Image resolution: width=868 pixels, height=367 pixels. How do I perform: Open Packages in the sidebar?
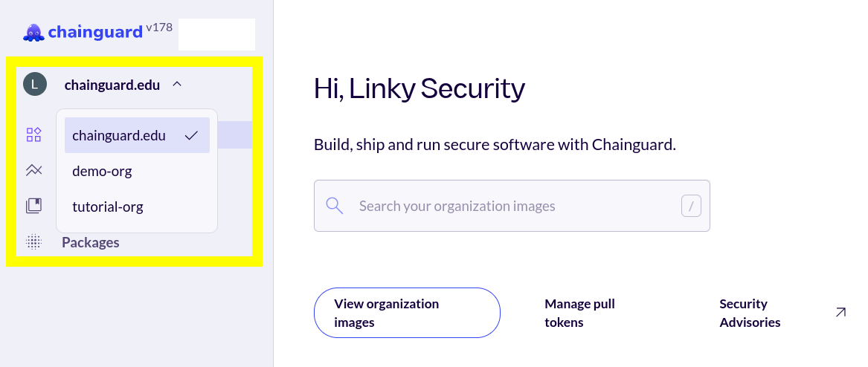click(x=91, y=242)
